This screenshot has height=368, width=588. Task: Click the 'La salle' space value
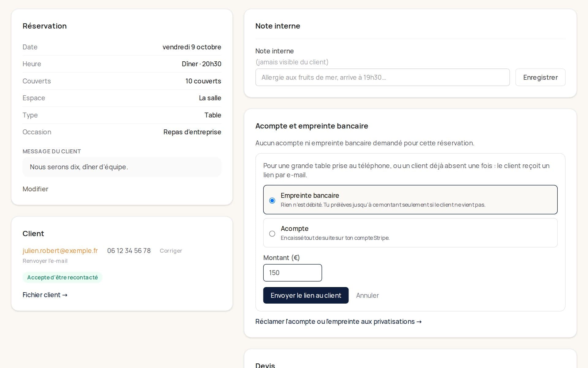click(210, 98)
